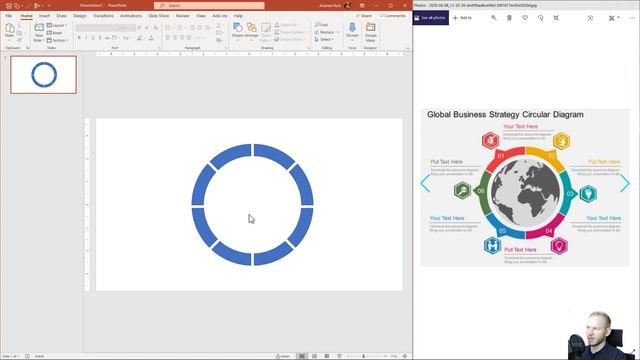Switch to the View tab

(201, 16)
